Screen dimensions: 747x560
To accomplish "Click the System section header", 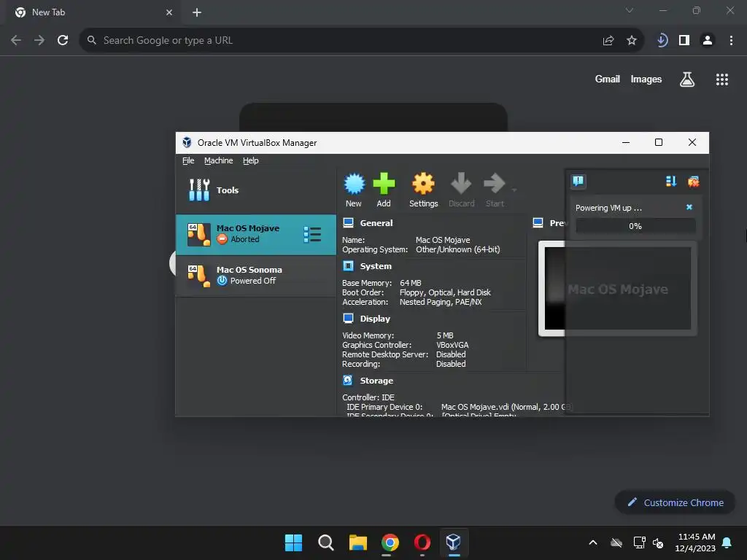I will [376, 266].
